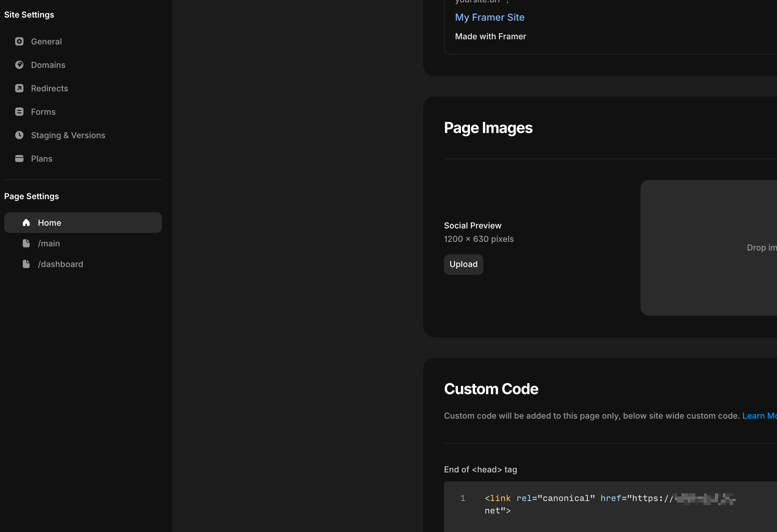Image resolution: width=777 pixels, height=532 pixels.
Task: Click the My Framer Site preview title
Action: pyautogui.click(x=490, y=17)
